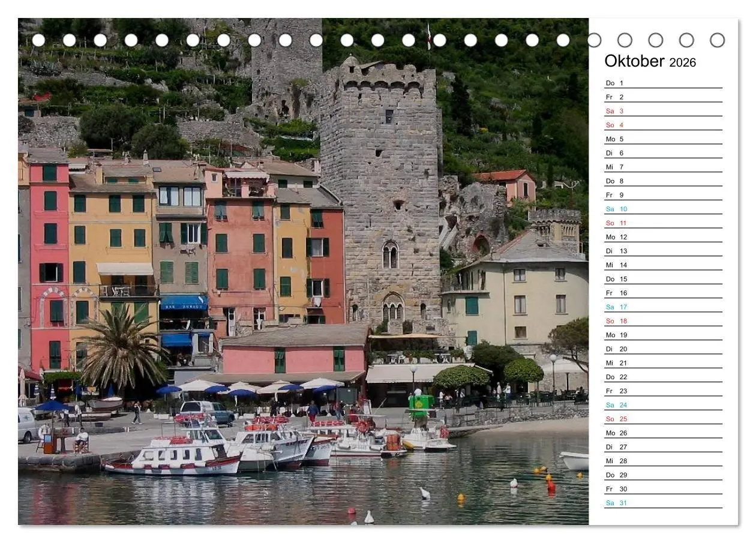Select the red row 'So 25'

[x=663, y=418]
